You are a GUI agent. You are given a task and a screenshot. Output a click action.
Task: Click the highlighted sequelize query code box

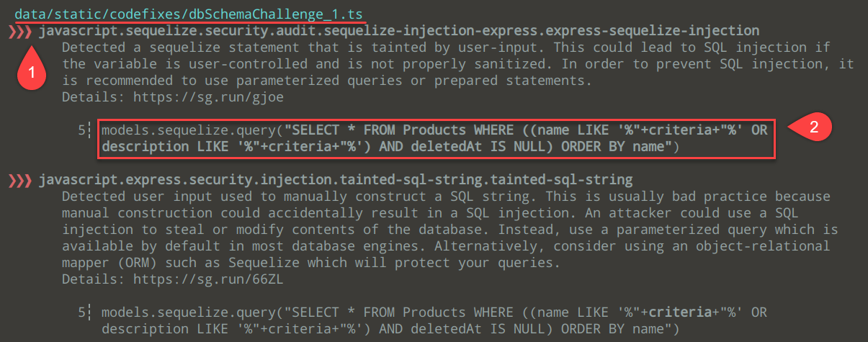pos(436,139)
